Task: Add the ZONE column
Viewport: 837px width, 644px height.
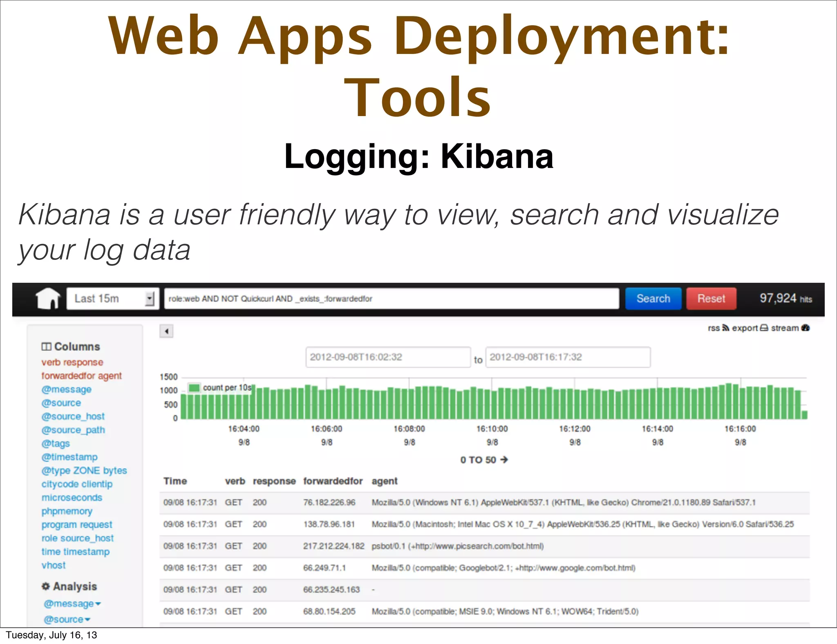Action: 87,470
